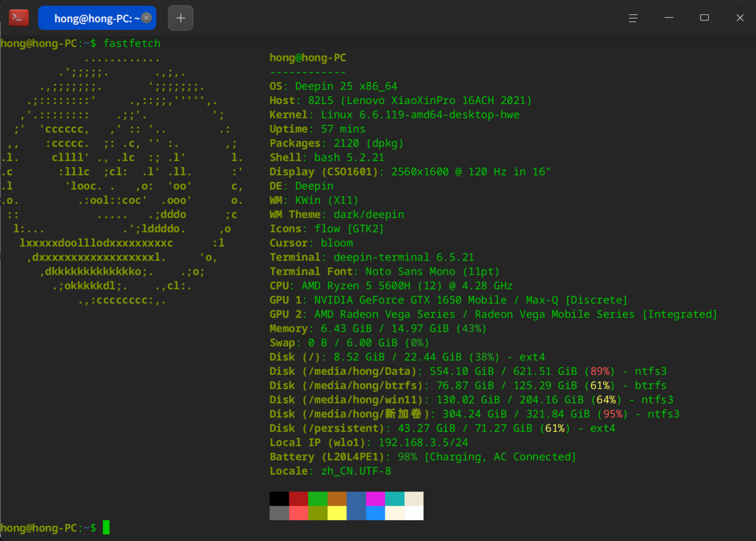Viewport: 756px width, 541px height.
Task: Click the Disk /media/hong/Data line showing 89%
Action: coord(468,371)
